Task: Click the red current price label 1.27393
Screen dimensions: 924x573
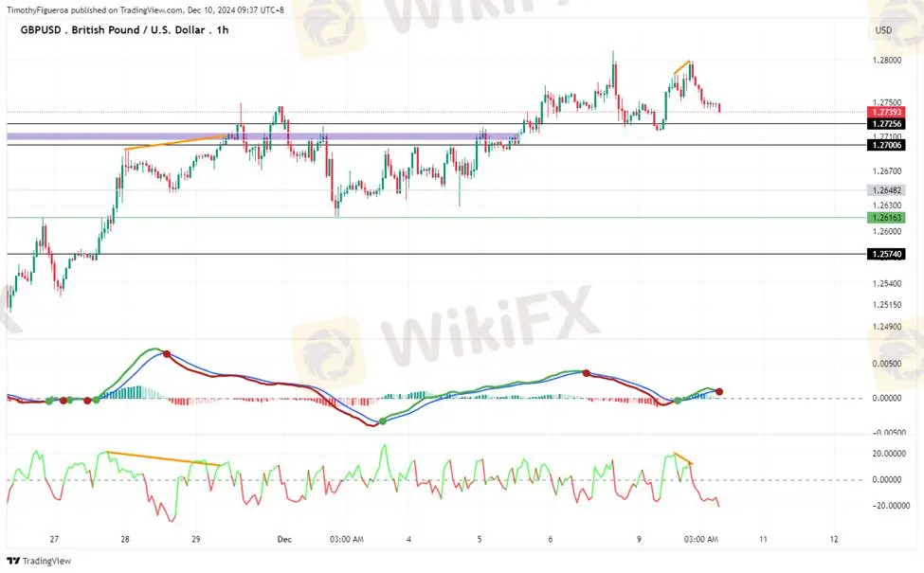Action: [886, 112]
